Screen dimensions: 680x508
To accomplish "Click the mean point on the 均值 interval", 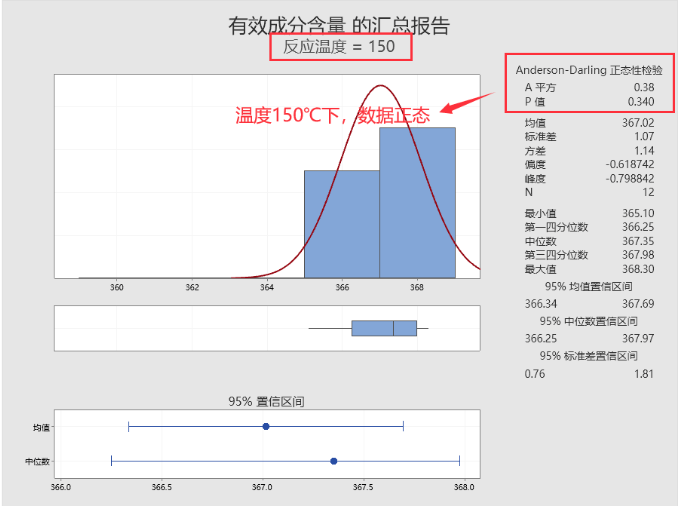I will (266, 427).
